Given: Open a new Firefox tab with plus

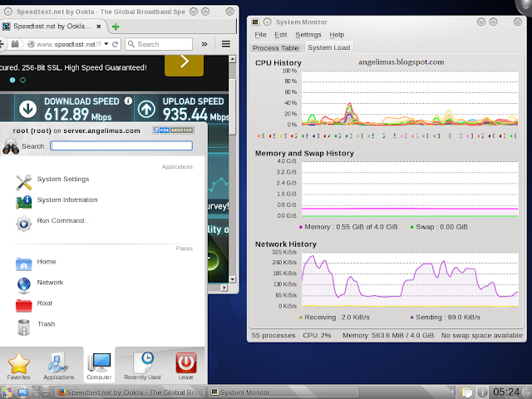Looking at the screenshot, I should point(116,27).
